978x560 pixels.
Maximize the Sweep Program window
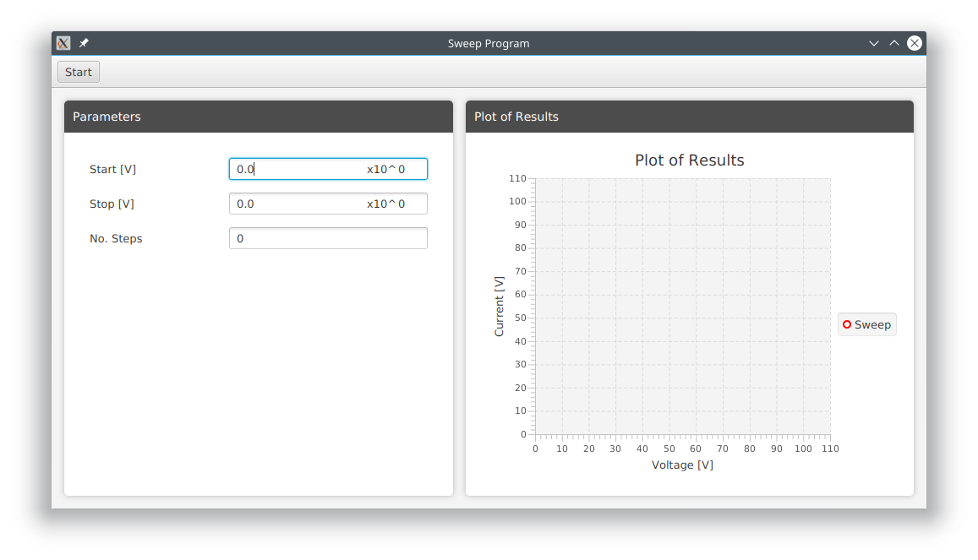coord(893,43)
